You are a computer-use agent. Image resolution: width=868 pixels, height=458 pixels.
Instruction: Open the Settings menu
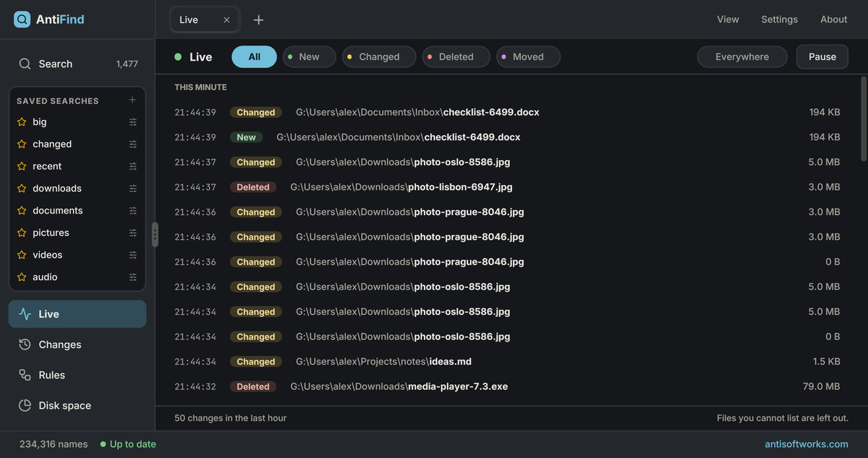click(779, 20)
